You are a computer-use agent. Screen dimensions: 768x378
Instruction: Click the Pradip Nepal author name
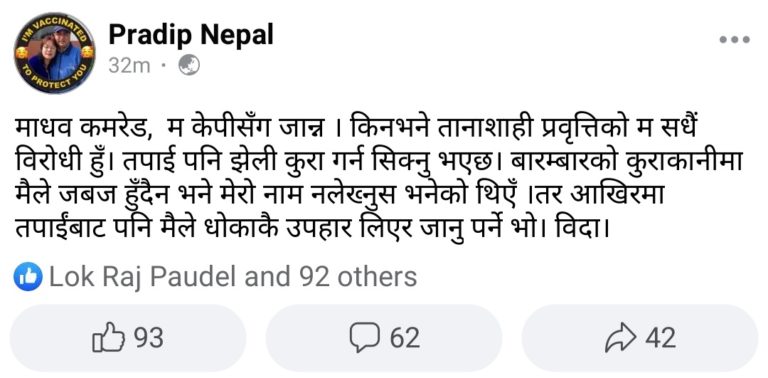191,35
